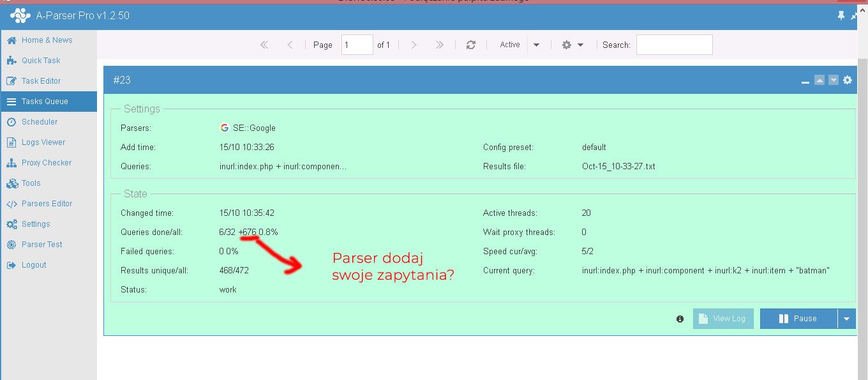Move task #23 down in queue
Screen dimensions: 868x380
click(834, 80)
